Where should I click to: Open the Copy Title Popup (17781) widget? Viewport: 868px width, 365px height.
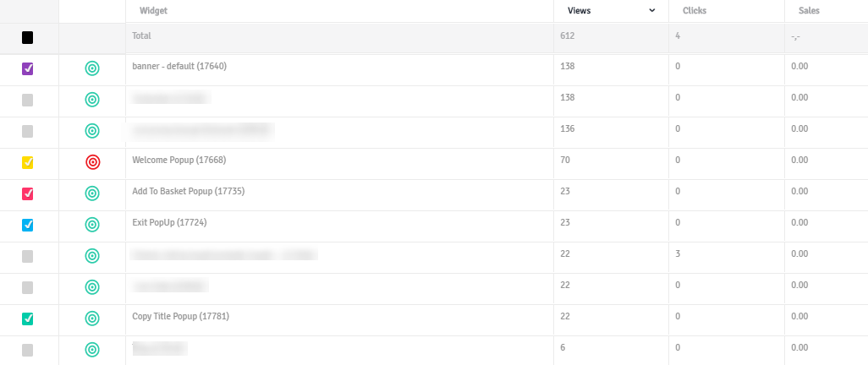click(180, 316)
